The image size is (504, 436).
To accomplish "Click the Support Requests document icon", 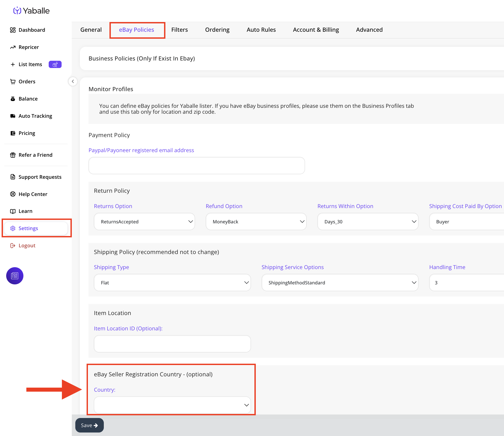I will 13,177.
